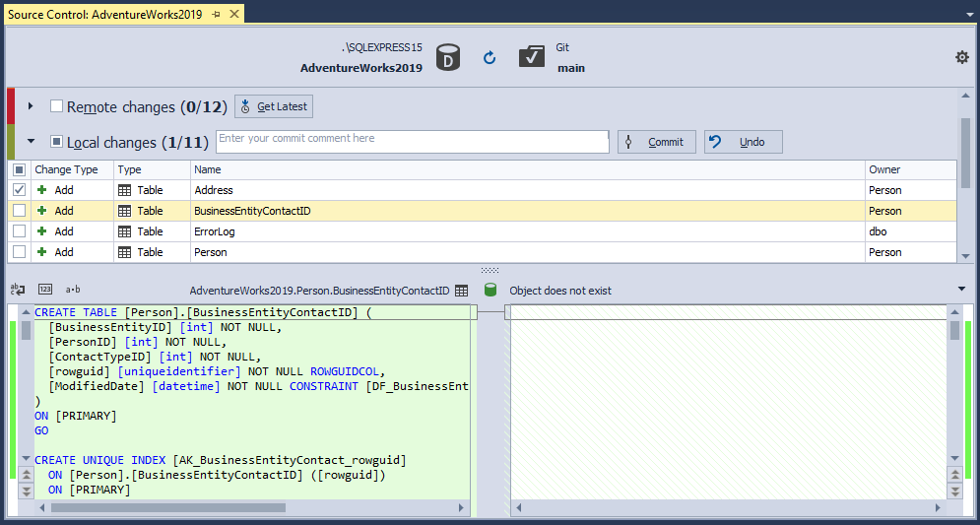Check the Person table row checkbox

coord(20,252)
